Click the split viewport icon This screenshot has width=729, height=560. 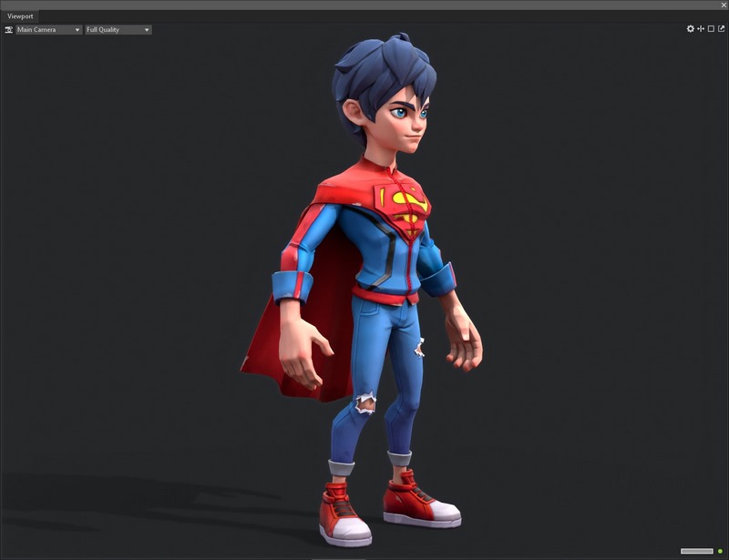701,29
